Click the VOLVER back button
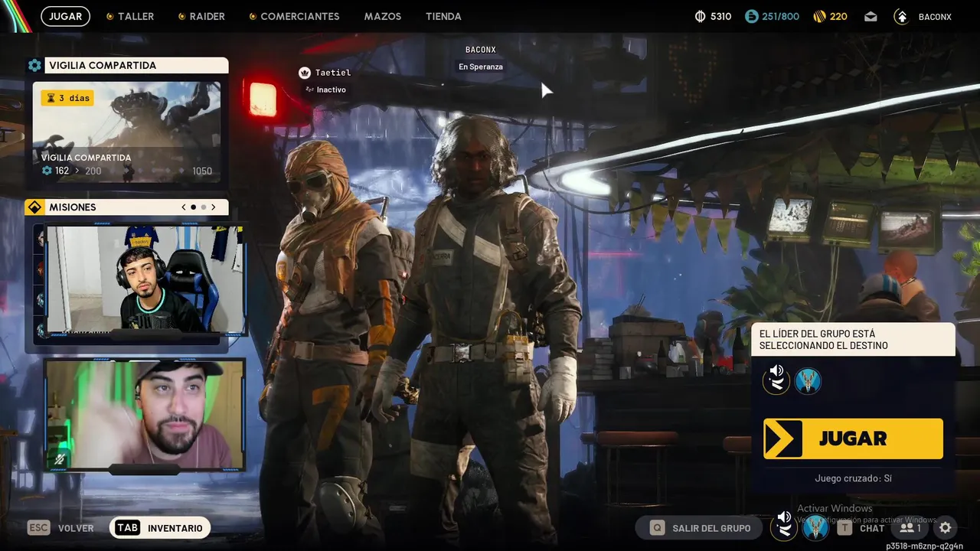Image resolution: width=980 pixels, height=551 pixels. click(x=60, y=528)
